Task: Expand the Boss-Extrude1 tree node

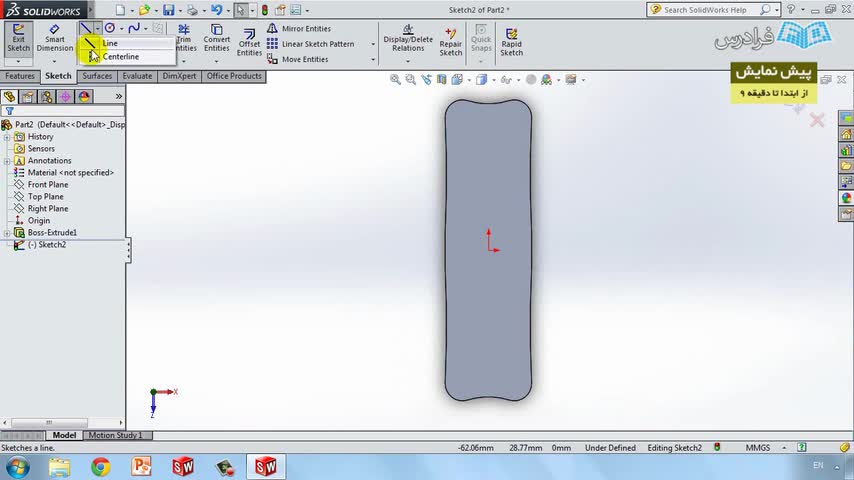Action: (x=7, y=233)
